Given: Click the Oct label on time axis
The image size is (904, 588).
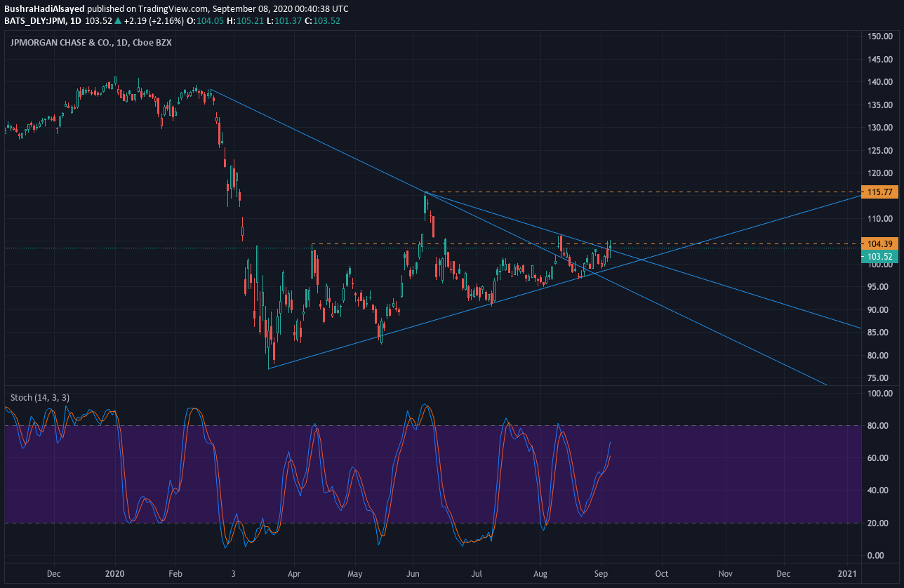Looking at the screenshot, I should [x=661, y=573].
